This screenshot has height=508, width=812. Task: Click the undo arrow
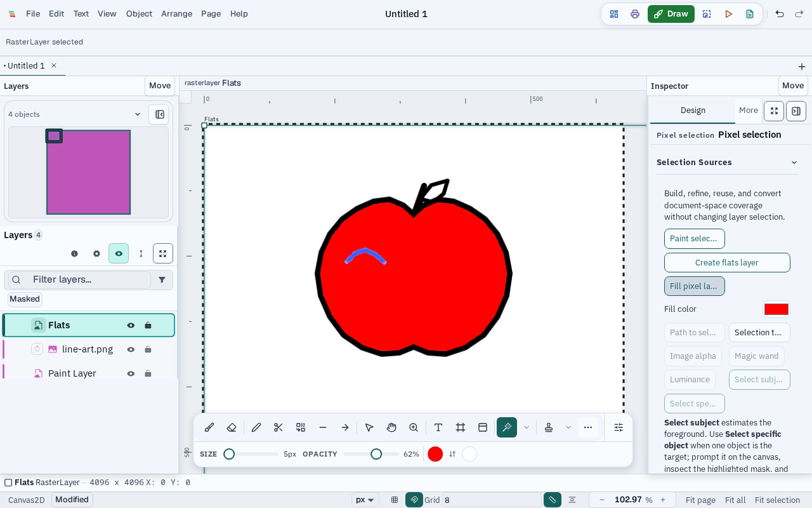pyautogui.click(x=780, y=14)
